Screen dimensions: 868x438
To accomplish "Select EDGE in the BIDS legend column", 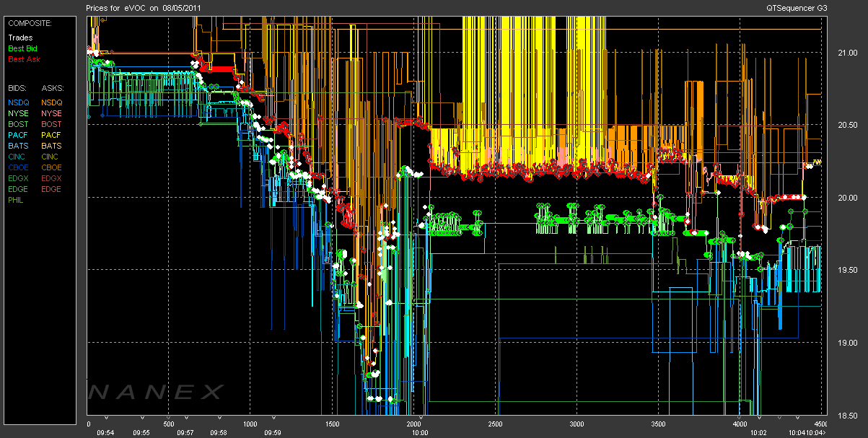I will (x=19, y=189).
